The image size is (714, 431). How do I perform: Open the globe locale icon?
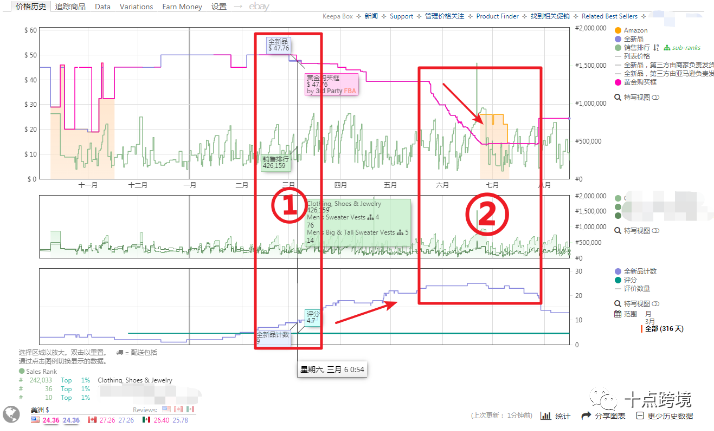[11, 414]
